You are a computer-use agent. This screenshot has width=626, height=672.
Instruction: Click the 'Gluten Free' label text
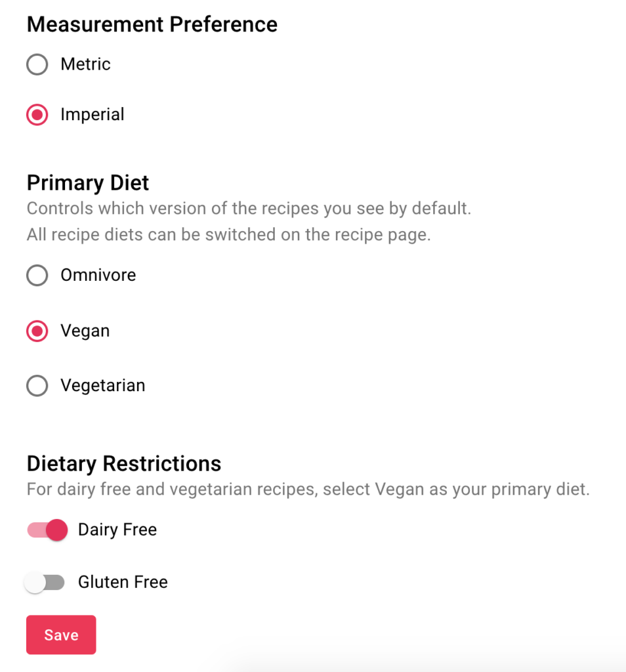point(123,583)
